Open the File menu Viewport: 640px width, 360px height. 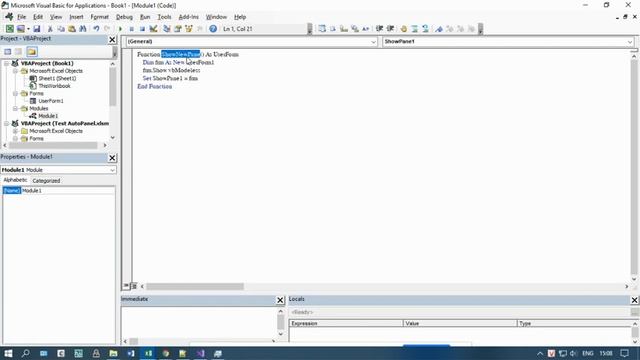click(21, 17)
